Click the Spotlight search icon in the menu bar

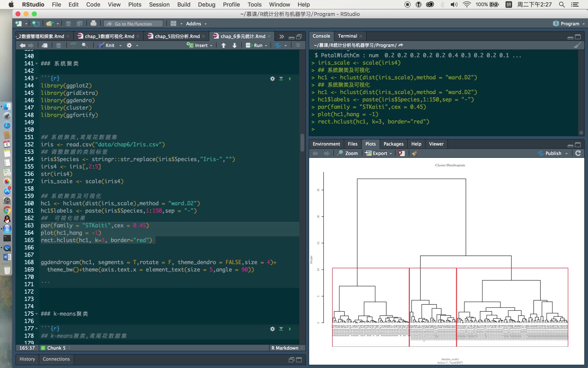pos(561,4)
